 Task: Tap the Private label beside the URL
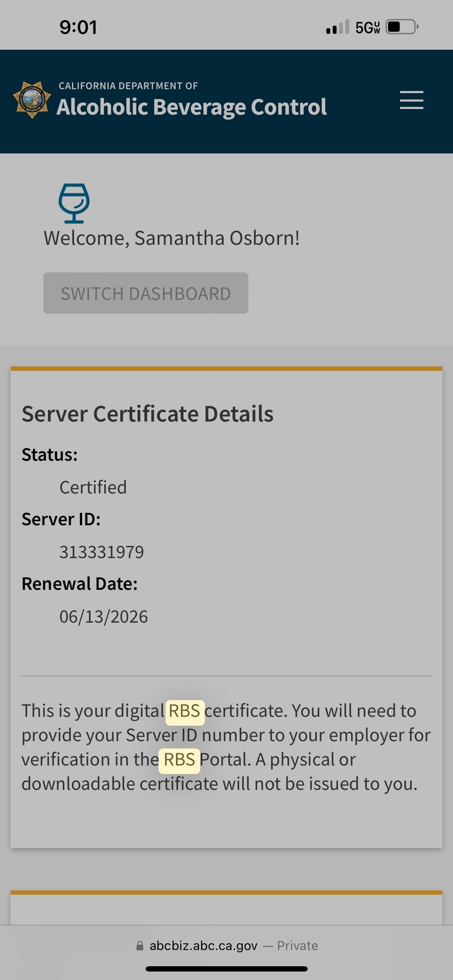(297, 945)
